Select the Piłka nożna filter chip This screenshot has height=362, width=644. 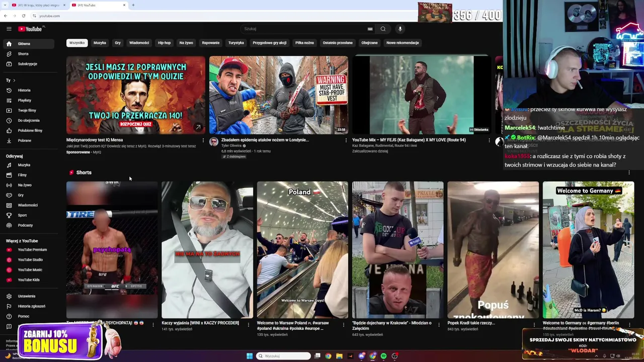pos(304,43)
